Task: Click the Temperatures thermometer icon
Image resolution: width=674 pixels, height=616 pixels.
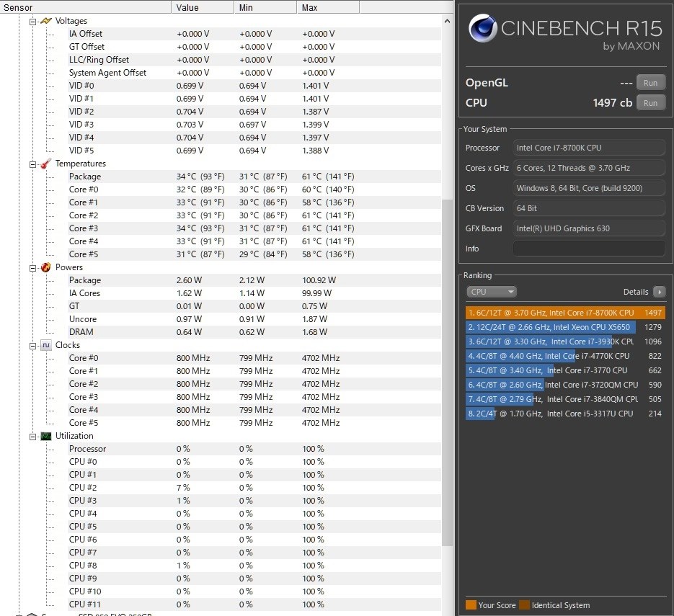Action: point(45,164)
